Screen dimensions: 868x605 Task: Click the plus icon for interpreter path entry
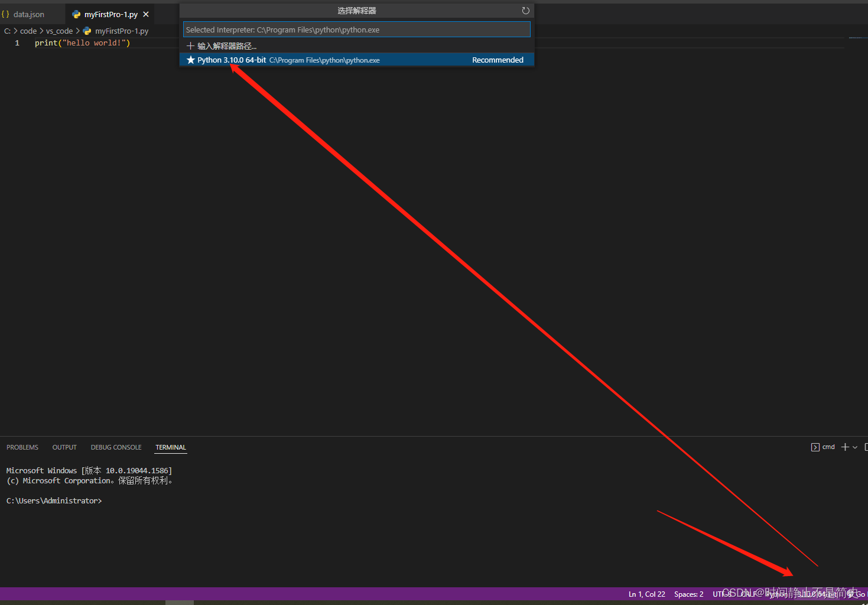tap(190, 46)
